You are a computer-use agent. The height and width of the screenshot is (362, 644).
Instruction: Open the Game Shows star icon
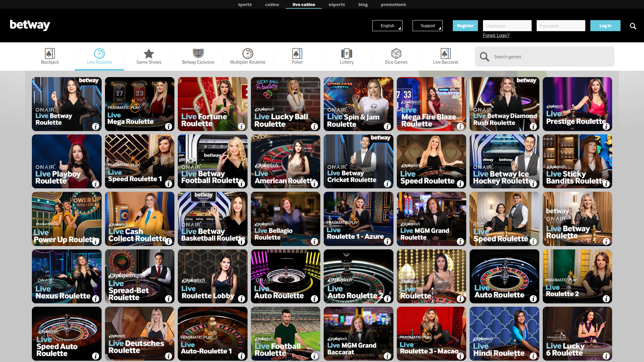click(149, 54)
